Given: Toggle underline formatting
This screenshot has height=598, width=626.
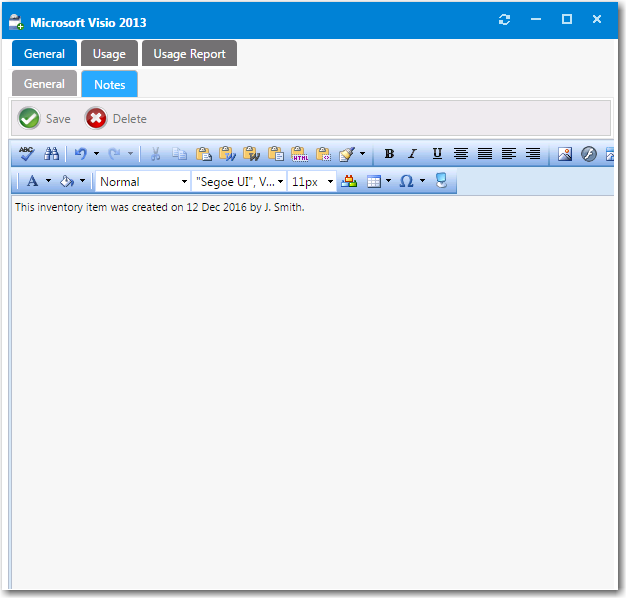Looking at the screenshot, I should point(437,154).
